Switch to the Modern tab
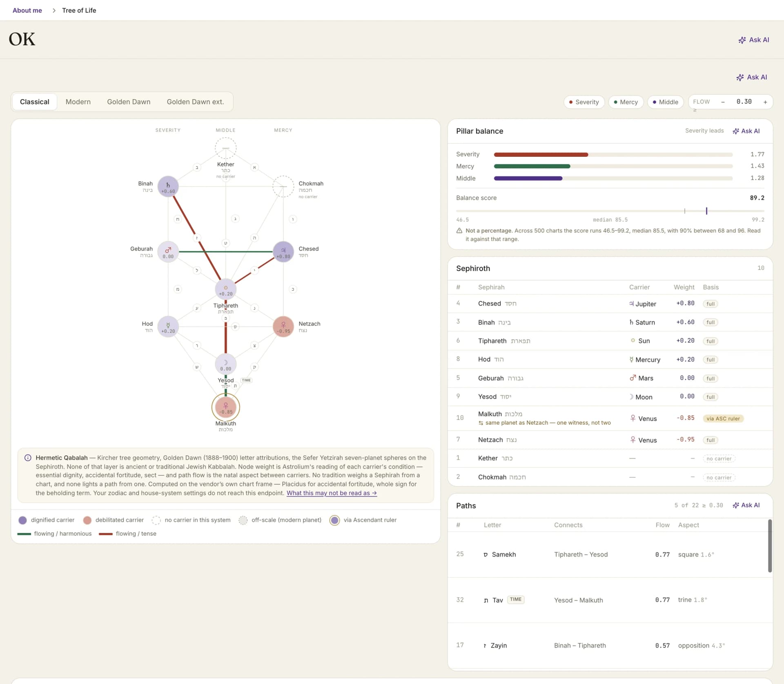The image size is (784, 684). tap(78, 102)
